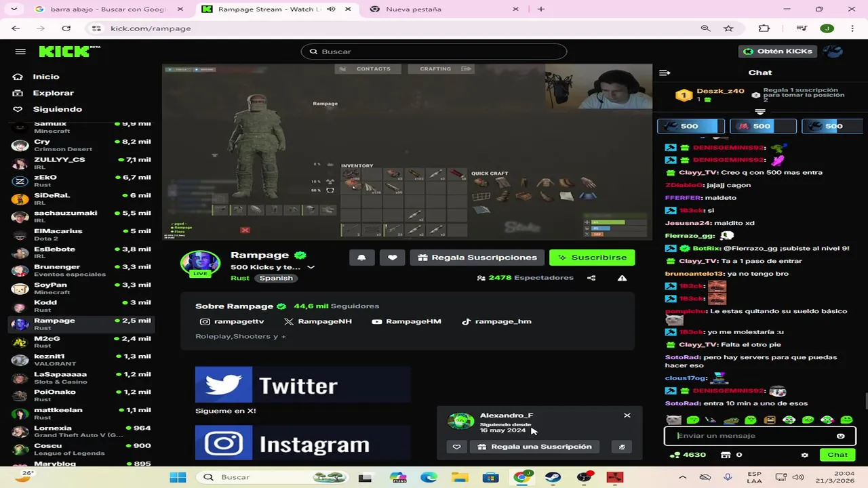868x488 pixels.
Task: Click the bell notification button under the stream
Action: tap(361, 258)
